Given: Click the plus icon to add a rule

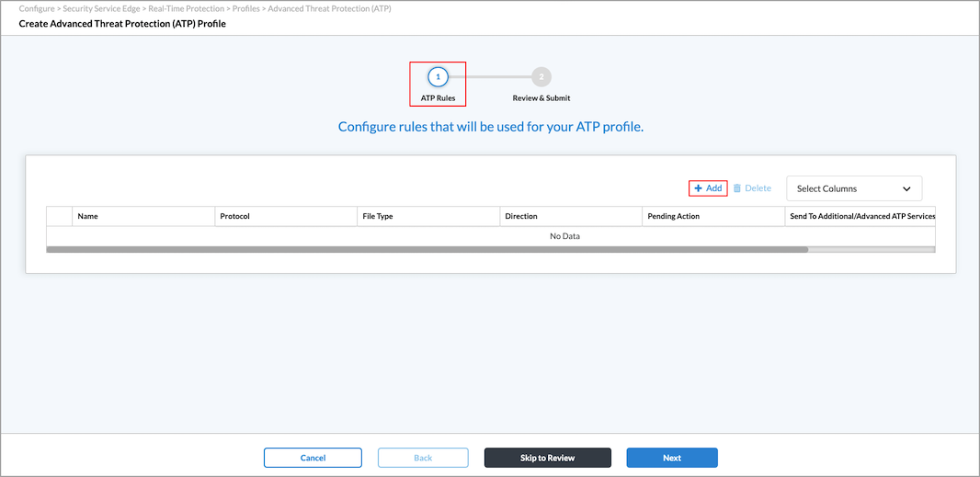Looking at the screenshot, I should coord(698,188).
